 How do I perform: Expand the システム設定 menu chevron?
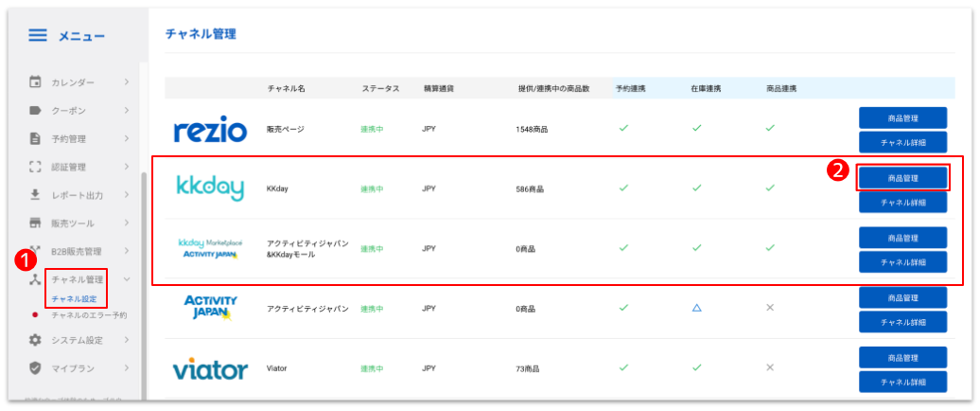126,340
